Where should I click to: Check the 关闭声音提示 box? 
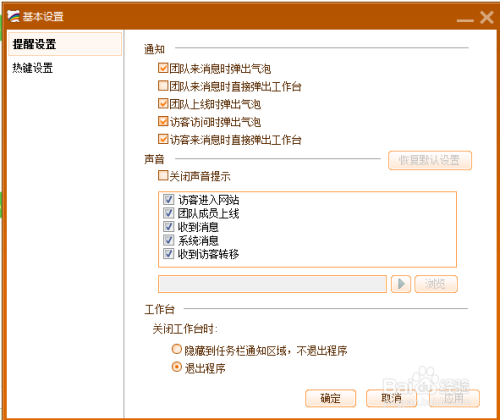pyautogui.click(x=163, y=176)
